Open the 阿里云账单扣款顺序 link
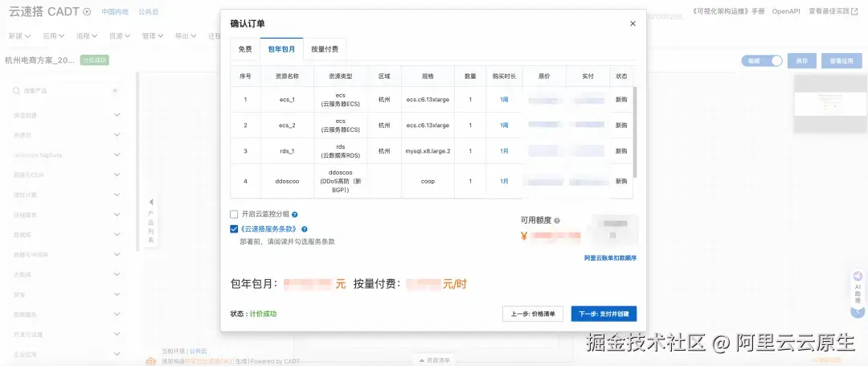The image size is (868, 366). 610,258
